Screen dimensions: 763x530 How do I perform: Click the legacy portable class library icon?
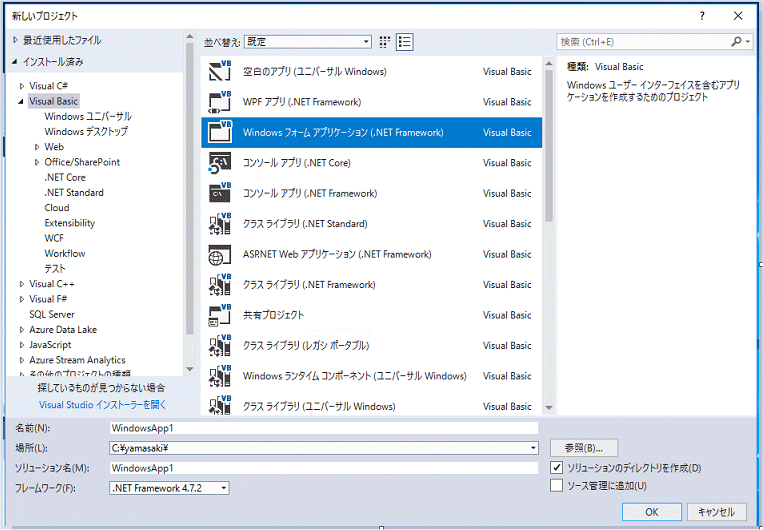pyautogui.click(x=219, y=345)
